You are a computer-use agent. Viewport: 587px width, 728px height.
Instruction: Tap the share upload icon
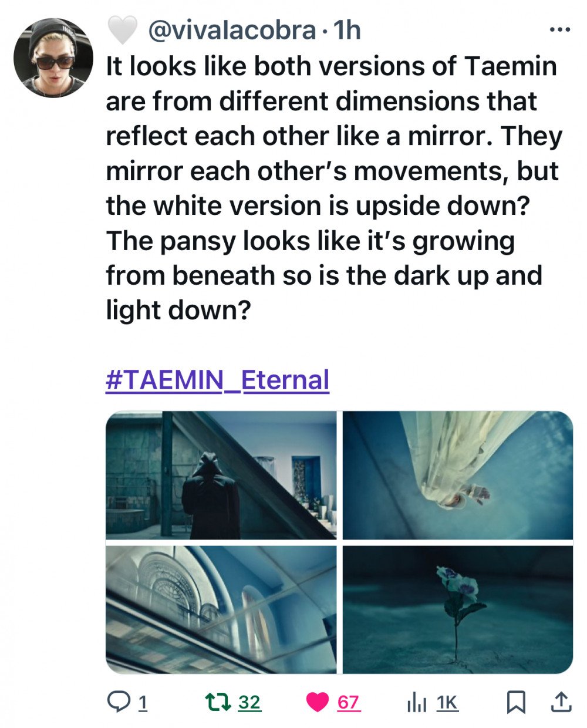point(561,702)
